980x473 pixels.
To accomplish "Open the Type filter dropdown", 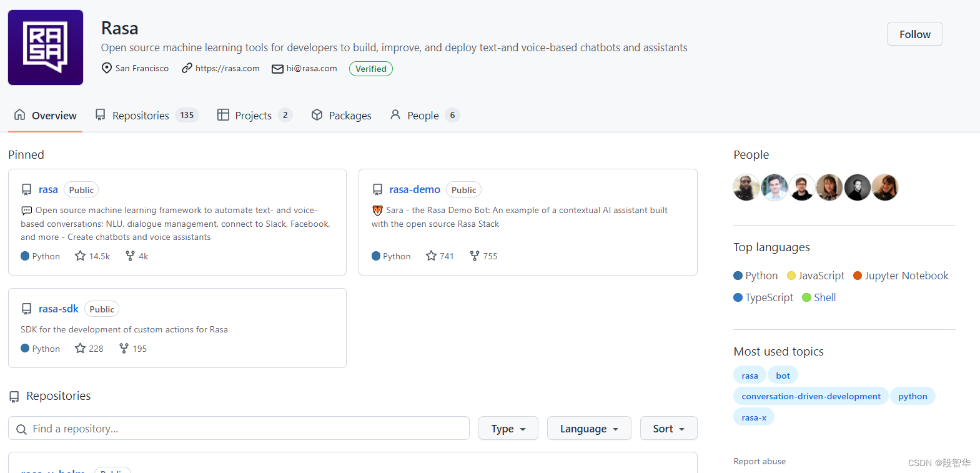I will (508, 429).
